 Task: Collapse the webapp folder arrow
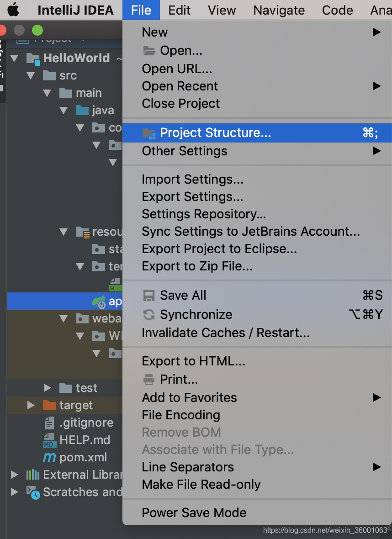64,319
